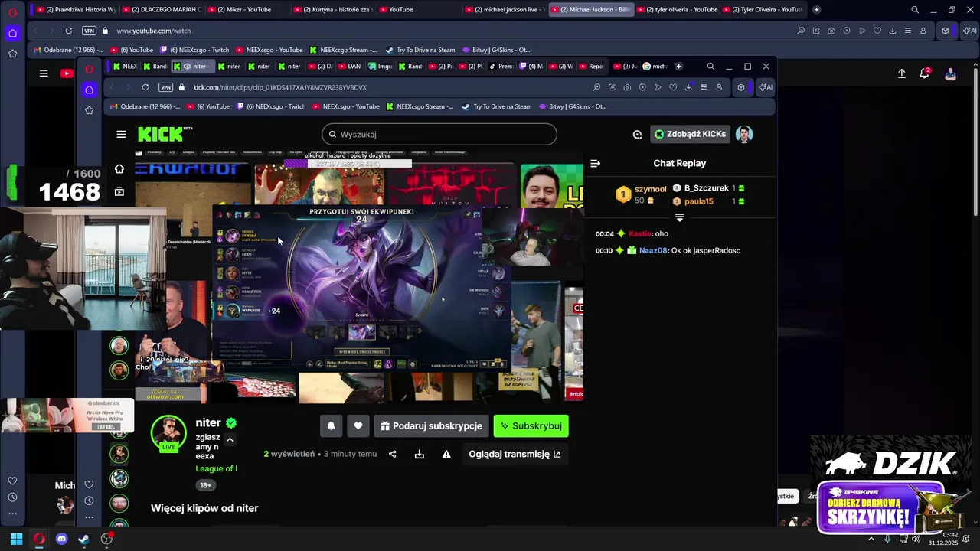The height and width of the screenshot is (551, 980).
Task: Reload the kick.com page
Action: click(145, 87)
